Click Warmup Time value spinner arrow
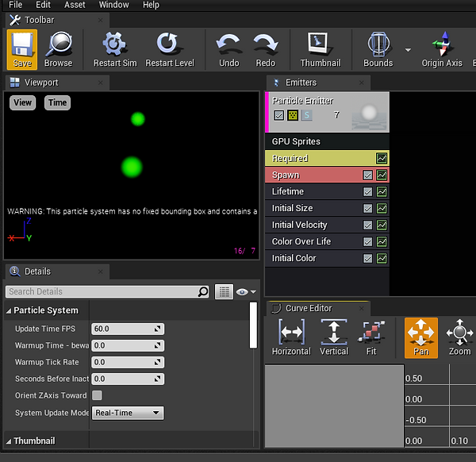This screenshot has height=462, width=476. pos(157,345)
